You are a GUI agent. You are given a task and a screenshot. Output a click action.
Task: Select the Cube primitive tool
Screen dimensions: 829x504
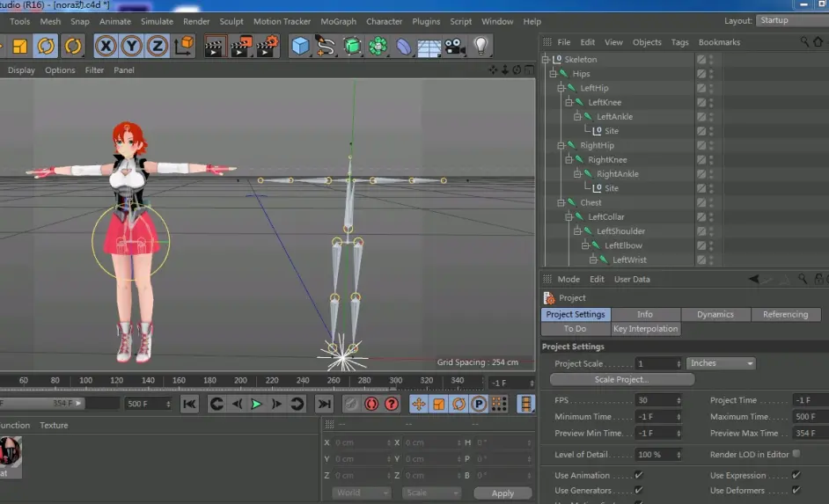301,46
